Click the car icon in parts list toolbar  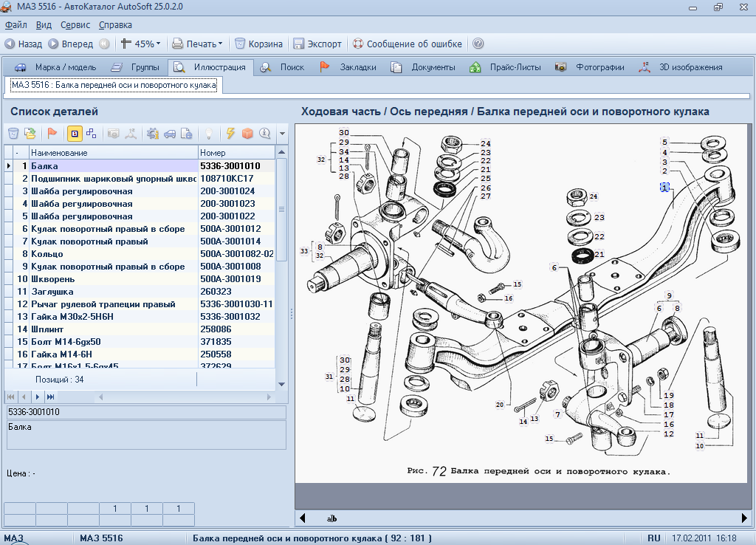[170, 134]
